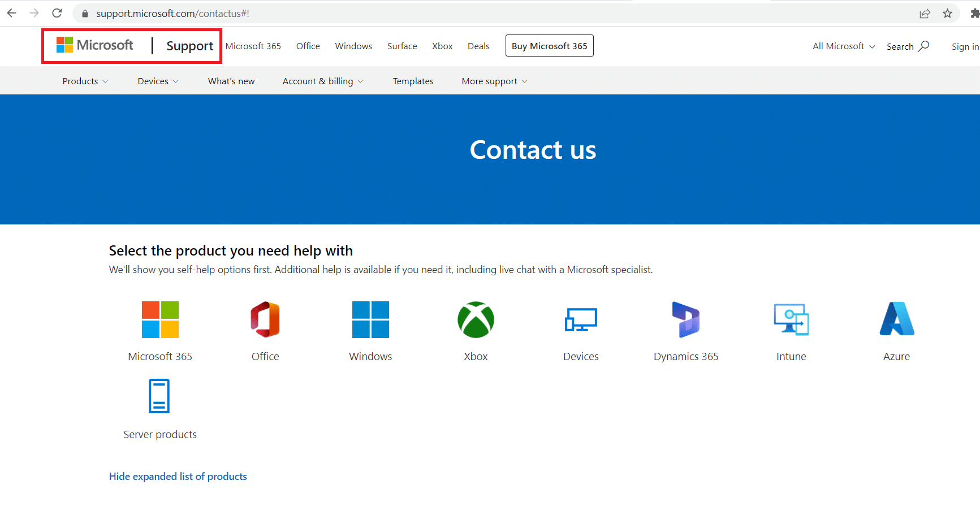
Task: Expand the Account & billing dropdown
Action: [x=323, y=81]
